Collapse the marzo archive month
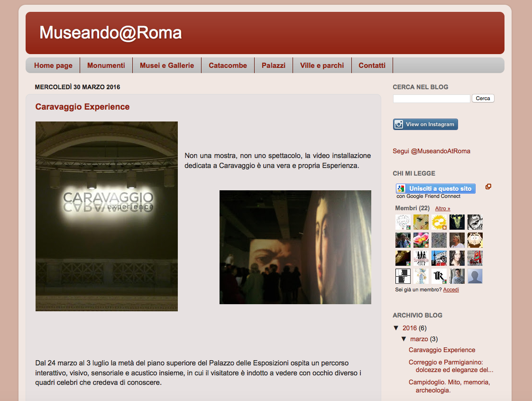532x401 pixels. coord(404,339)
